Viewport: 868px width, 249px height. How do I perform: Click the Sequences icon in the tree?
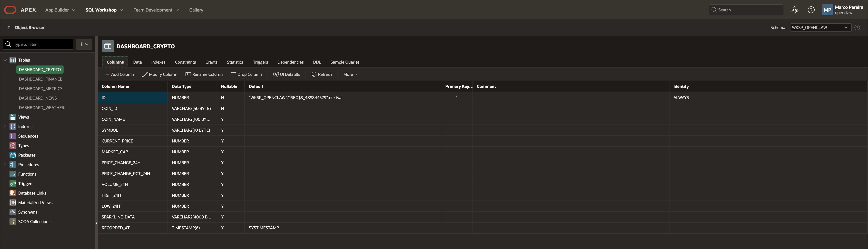(x=13, y=136)
